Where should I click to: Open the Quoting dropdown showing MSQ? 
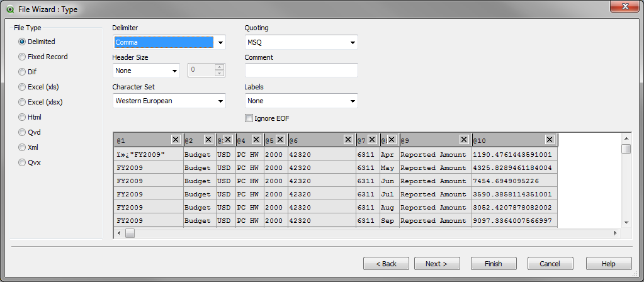point(301,42)
